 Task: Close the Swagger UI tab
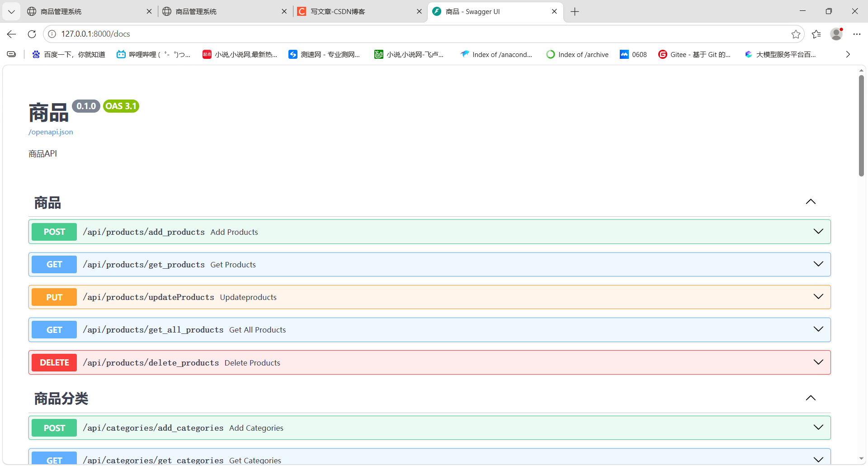(x=554, y=12)
